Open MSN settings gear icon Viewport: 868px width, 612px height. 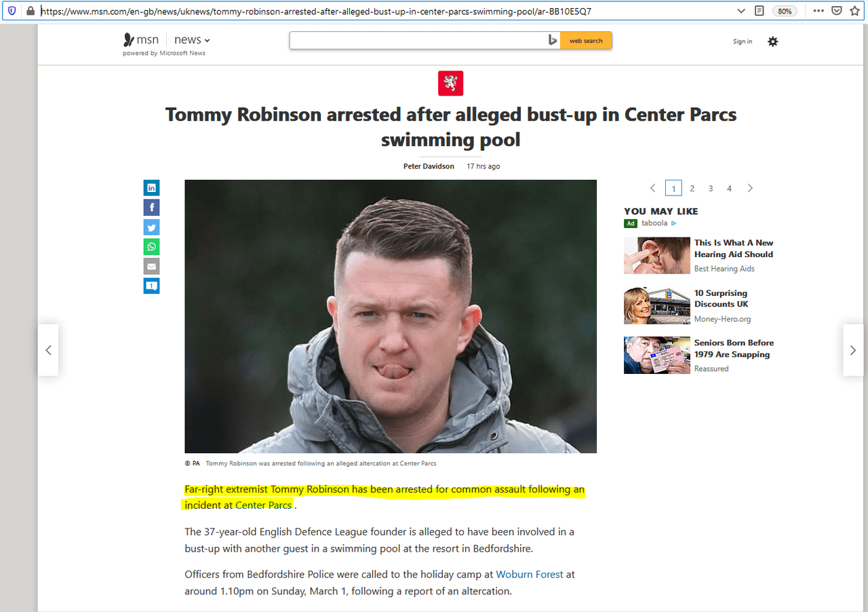(773, 41)
